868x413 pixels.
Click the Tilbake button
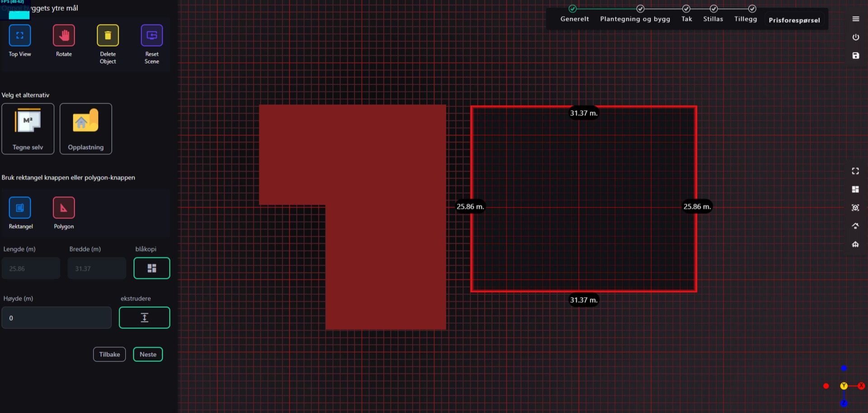point(109,354)
